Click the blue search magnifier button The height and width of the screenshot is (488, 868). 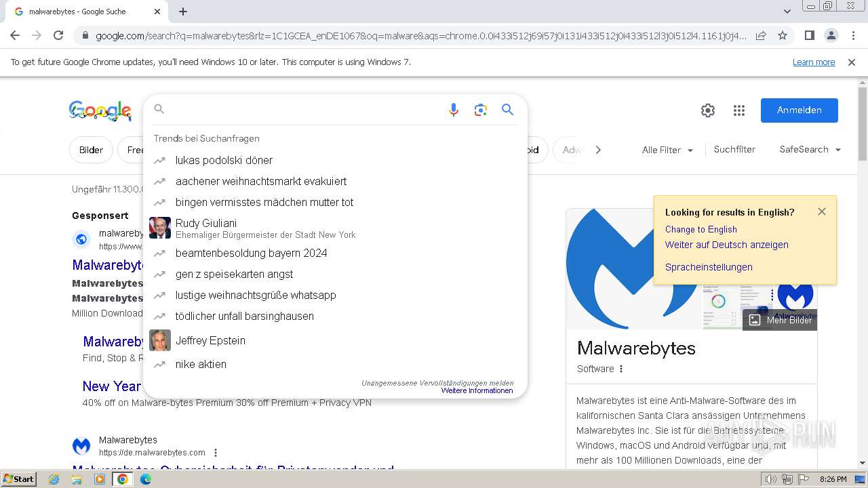pos(507,110)
